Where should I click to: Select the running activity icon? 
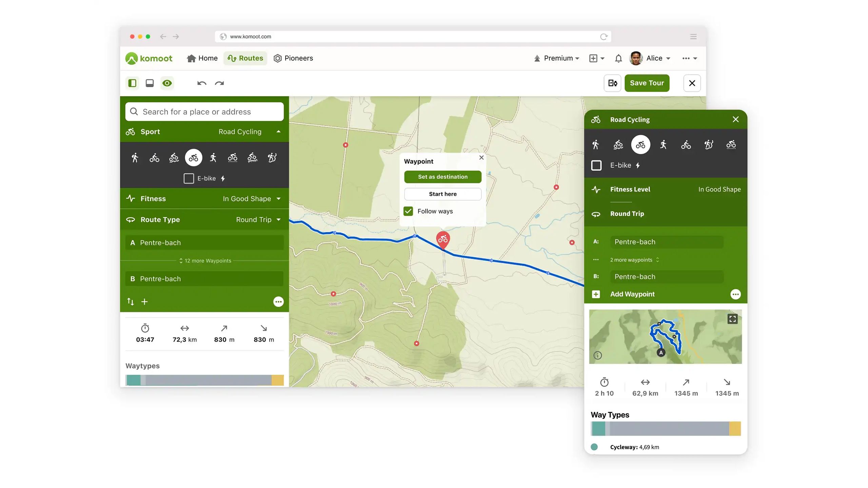tap(213, 157)
